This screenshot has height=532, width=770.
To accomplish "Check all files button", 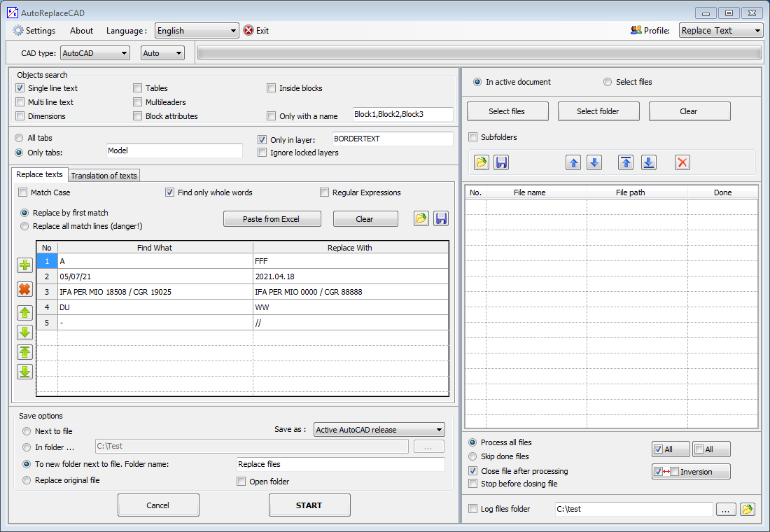I will click(x=671, y=449).
